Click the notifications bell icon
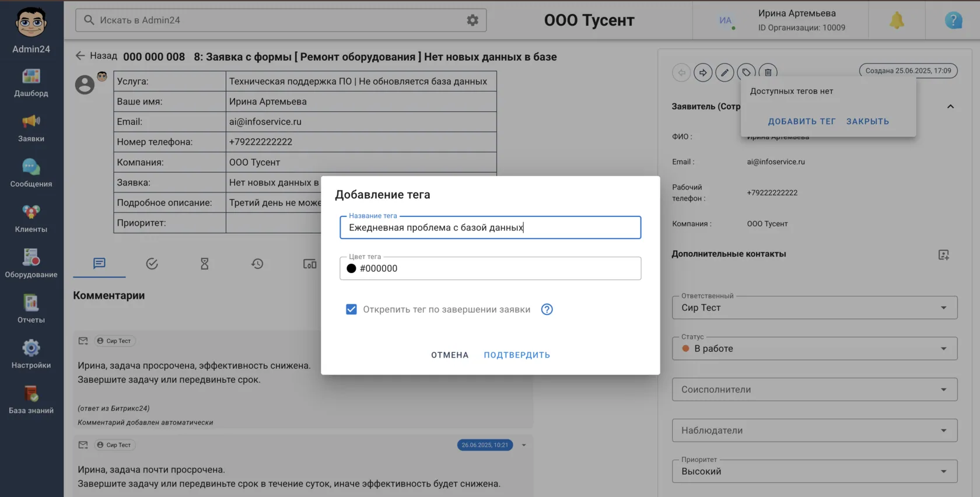This screenshot has width=980, height=497. click(x=897, y=20)
